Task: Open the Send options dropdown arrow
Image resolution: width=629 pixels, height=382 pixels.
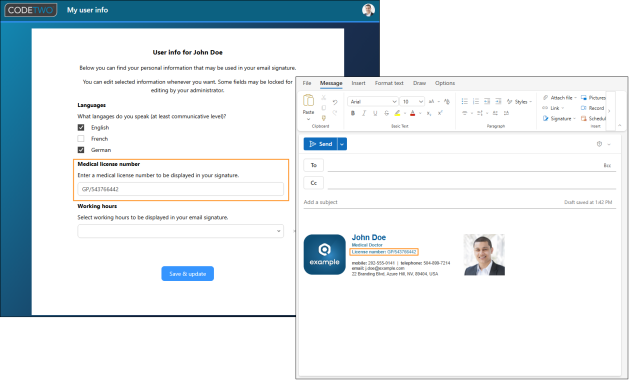Action: click(342, 144)
